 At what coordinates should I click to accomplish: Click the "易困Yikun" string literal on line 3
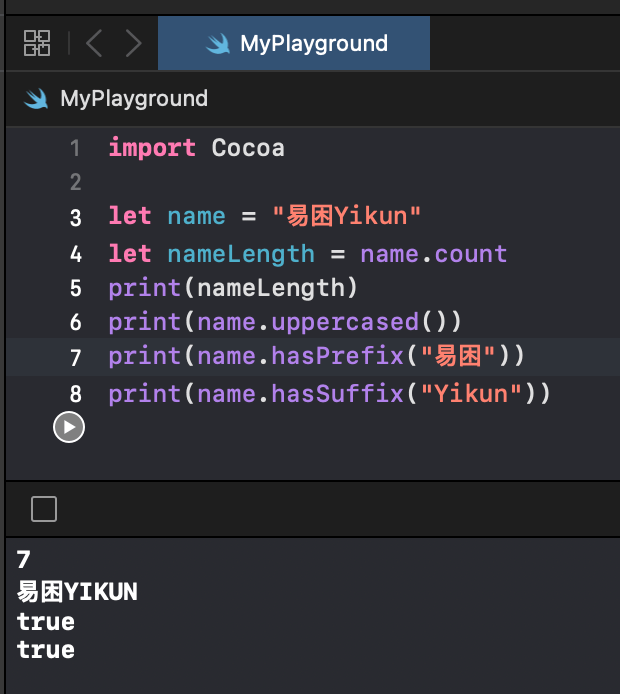[347, 216]
